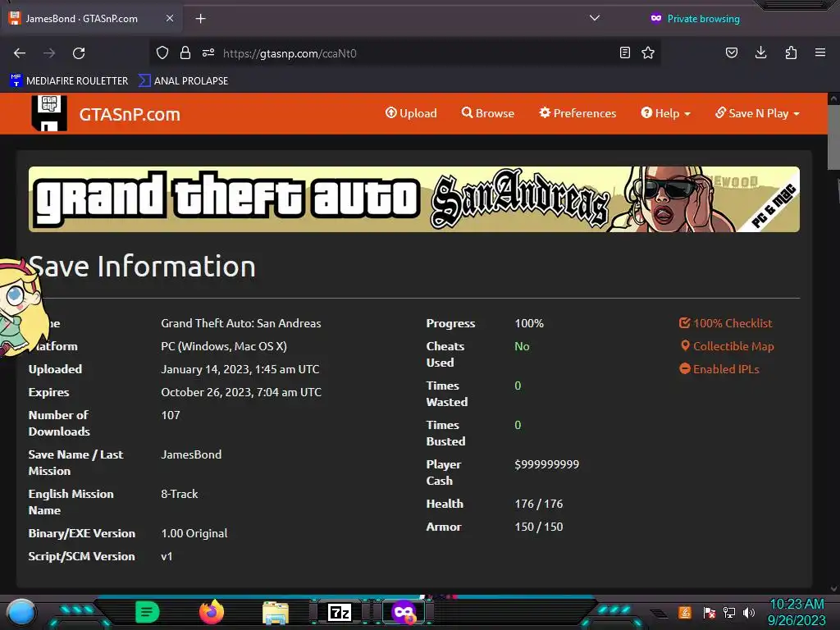Click the 8-Track mission name value
840x630 pixels.
pos(180,494)
